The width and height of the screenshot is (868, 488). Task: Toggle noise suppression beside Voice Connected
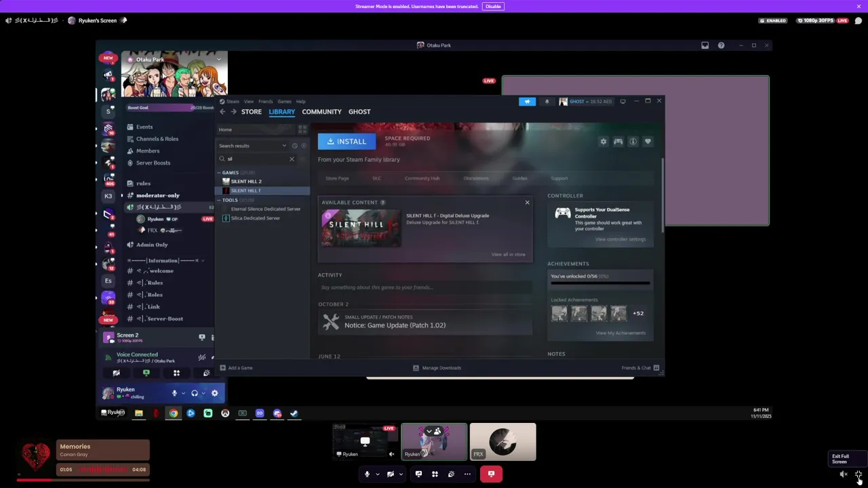[x=201, y=357]
